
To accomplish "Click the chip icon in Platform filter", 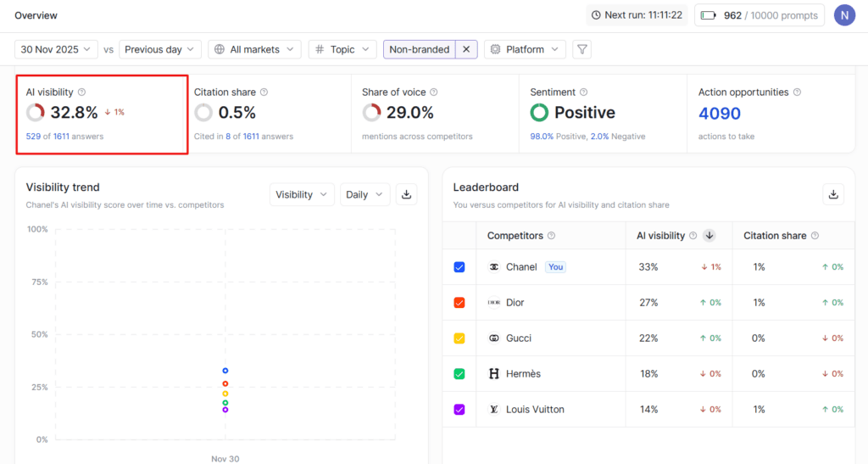I will point(495,49).
